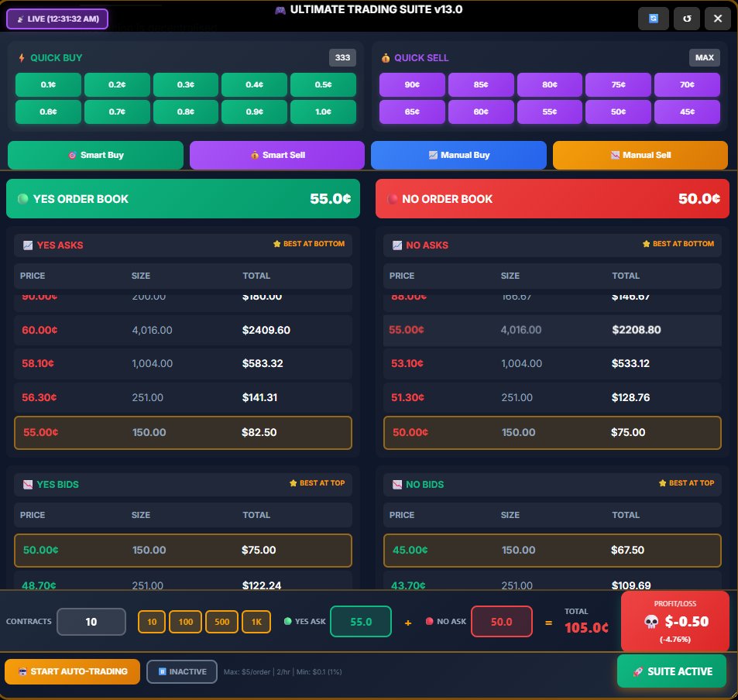Click the NO ORDER BOOK red header
The height and width of the screenshot is (700, 738).
point(552,199)
